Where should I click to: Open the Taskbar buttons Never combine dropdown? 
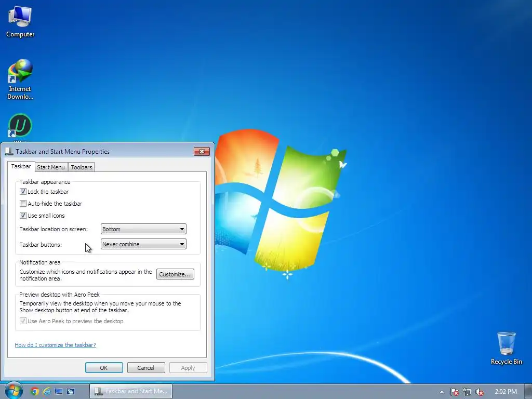[143, 244]
